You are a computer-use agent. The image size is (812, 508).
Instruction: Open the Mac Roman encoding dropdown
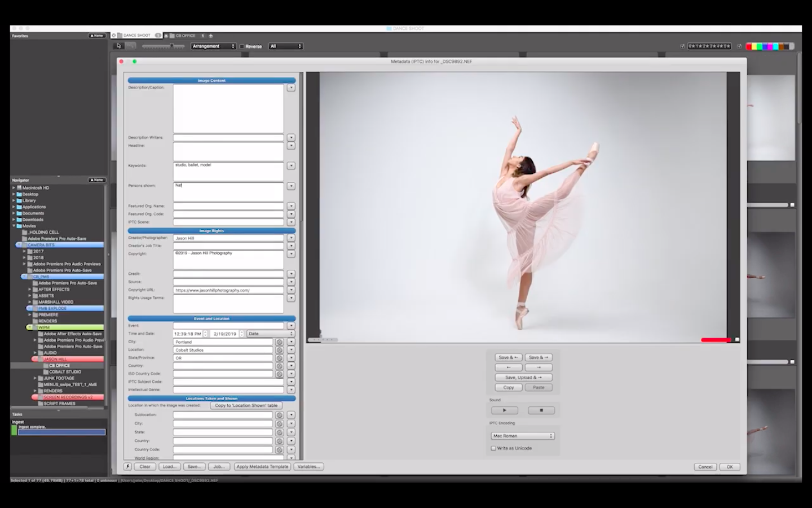523,436
